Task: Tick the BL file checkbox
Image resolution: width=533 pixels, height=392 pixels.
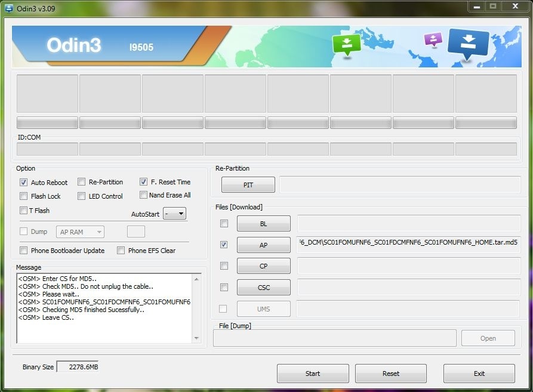Action: click(224, 224)
